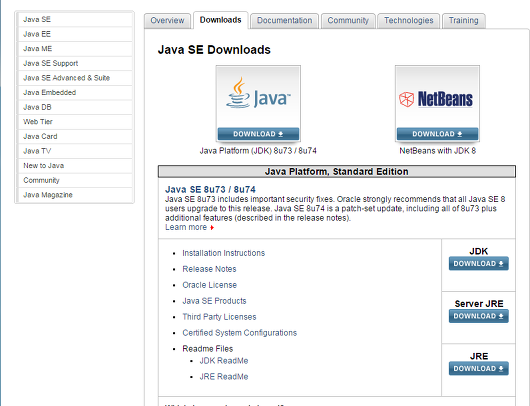Open Java ME sidebar entry

74,49
